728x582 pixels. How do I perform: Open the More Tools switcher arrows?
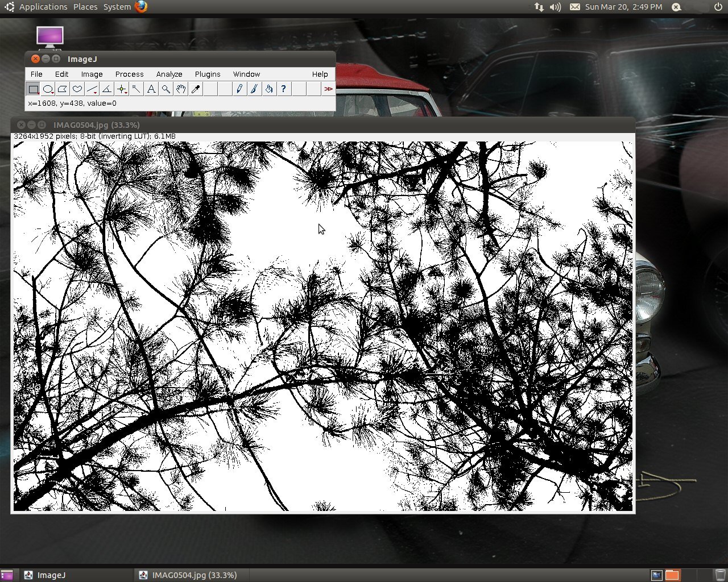[329, 89]
